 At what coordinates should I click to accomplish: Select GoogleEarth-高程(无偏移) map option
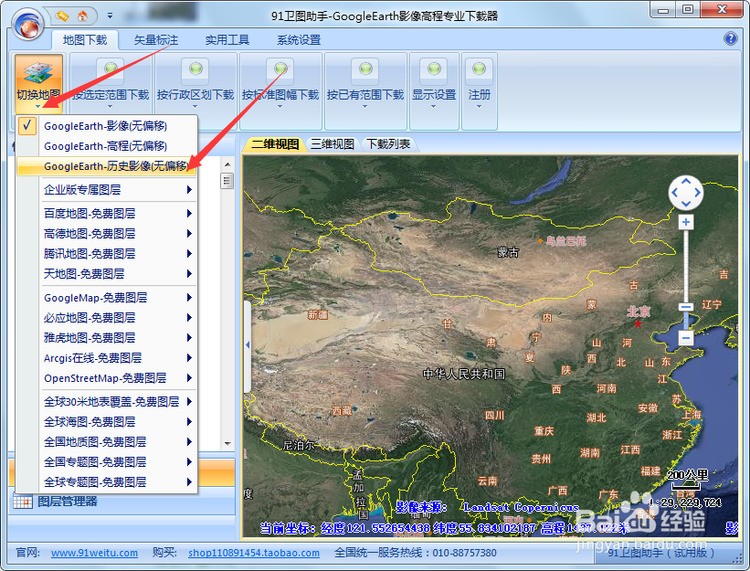point(107,146)
